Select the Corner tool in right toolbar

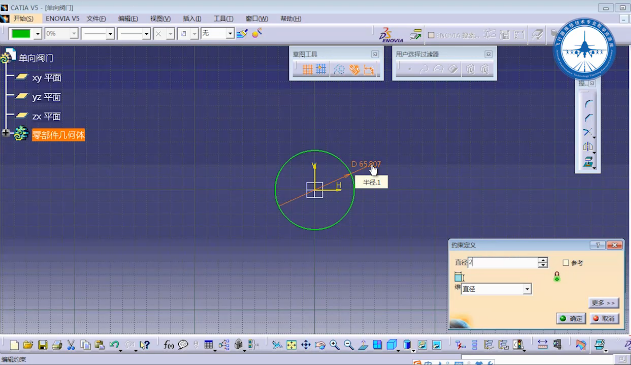point(588,103)
